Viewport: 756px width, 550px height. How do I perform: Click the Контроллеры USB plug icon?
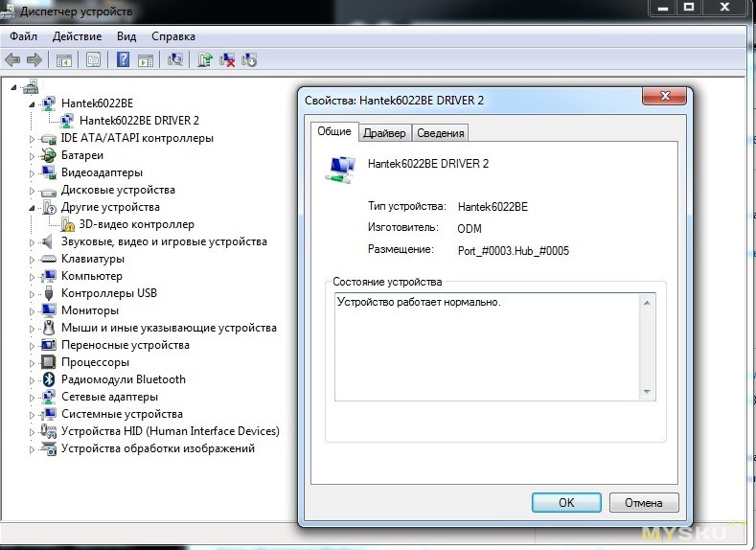49,293
